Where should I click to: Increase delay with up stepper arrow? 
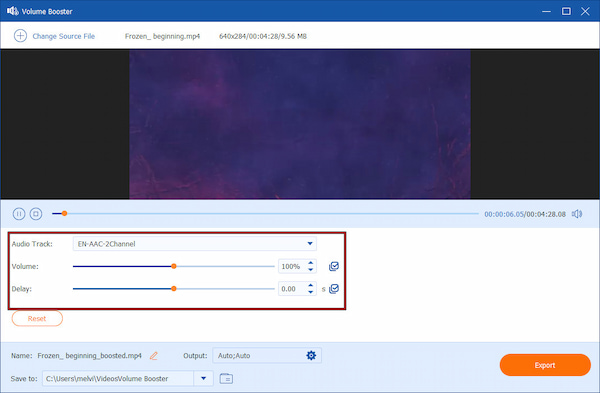pyautogui.click(x=311, y=285)
